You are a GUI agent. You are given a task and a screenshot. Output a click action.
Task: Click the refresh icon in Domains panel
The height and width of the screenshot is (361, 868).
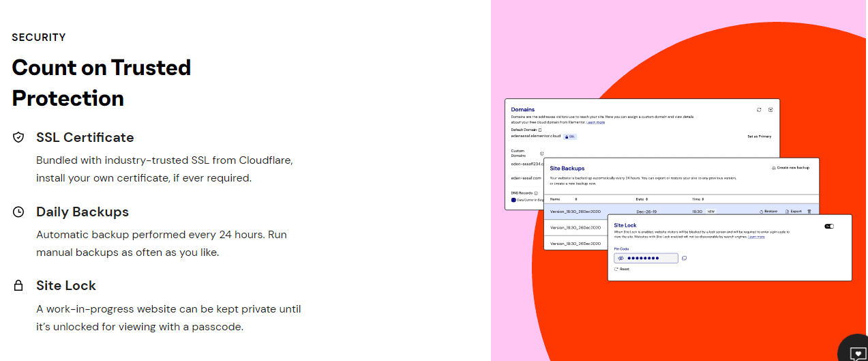759,109
